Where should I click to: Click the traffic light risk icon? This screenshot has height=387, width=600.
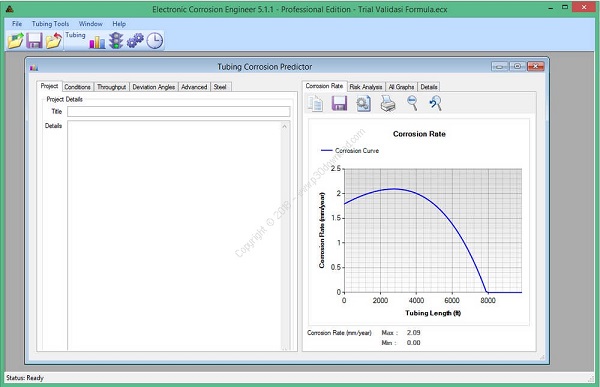tap(116, 41)
